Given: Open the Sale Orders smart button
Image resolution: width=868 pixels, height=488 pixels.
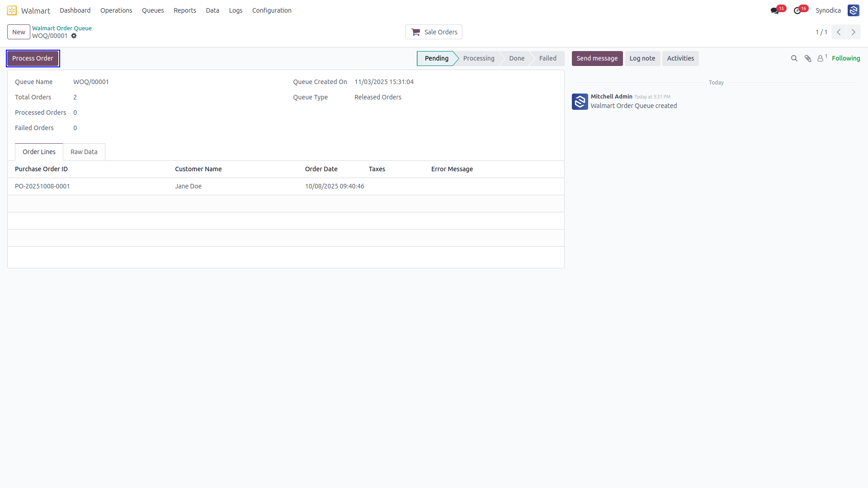Looking at the screenshot, I should click(434, 32).
